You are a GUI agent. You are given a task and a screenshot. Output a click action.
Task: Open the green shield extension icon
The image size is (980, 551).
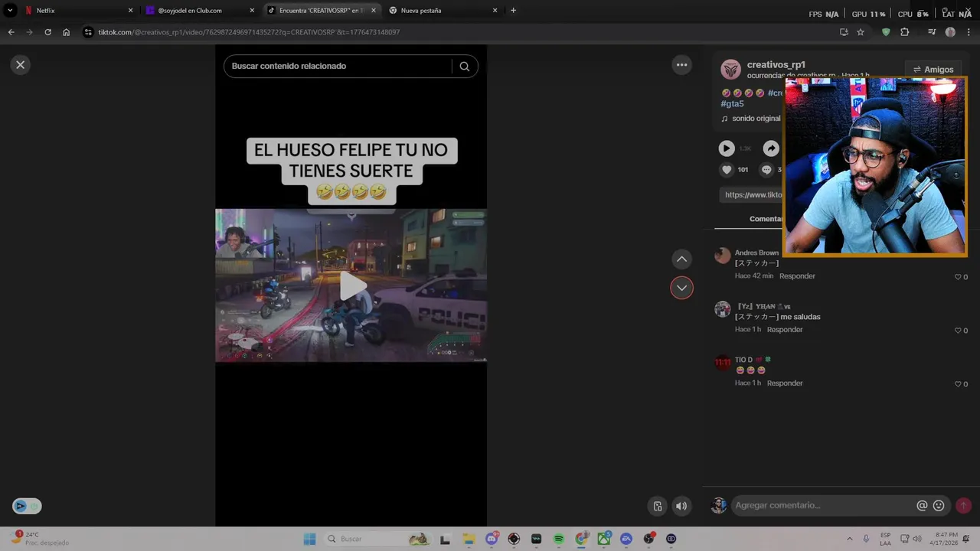click(886, 32)
